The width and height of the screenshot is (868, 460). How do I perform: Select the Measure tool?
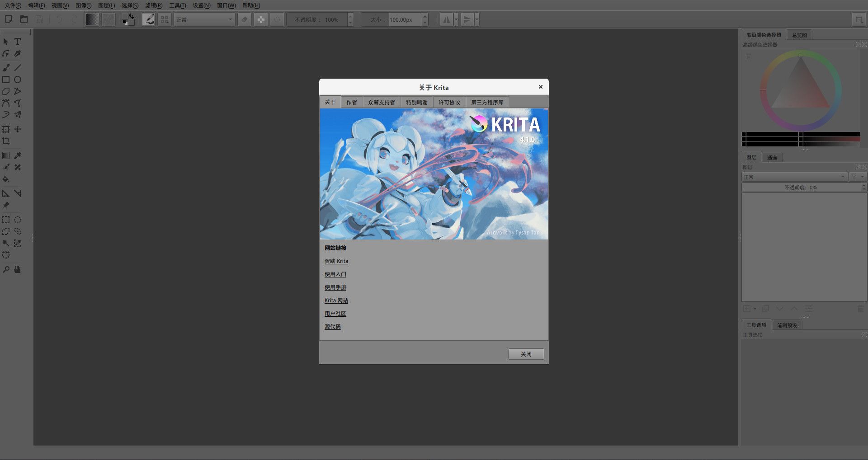click(x=18, y=193)
